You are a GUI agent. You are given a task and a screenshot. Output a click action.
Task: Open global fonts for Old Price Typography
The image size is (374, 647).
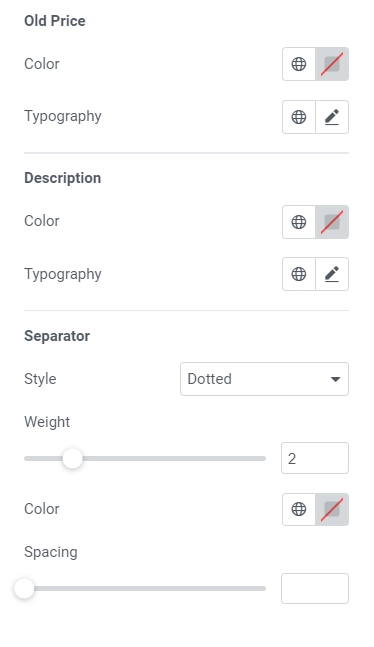[x=299, y=117]
